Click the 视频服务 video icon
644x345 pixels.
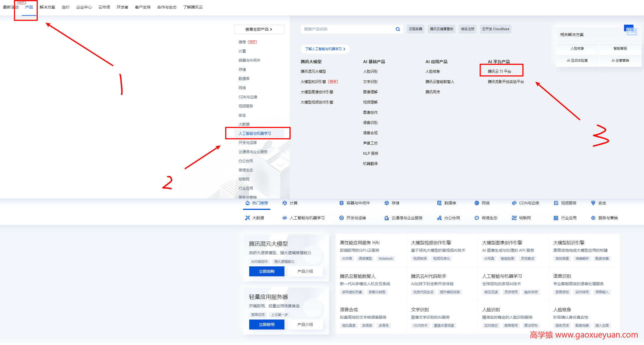(x=556, y=203)
